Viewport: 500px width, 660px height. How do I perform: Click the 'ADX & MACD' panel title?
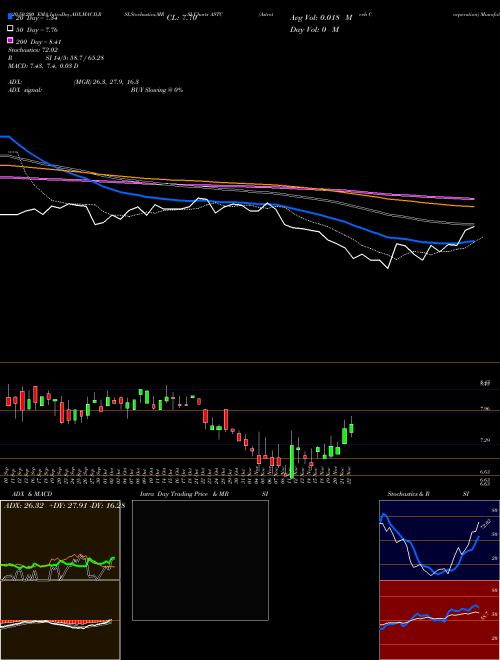pos(32,494)
